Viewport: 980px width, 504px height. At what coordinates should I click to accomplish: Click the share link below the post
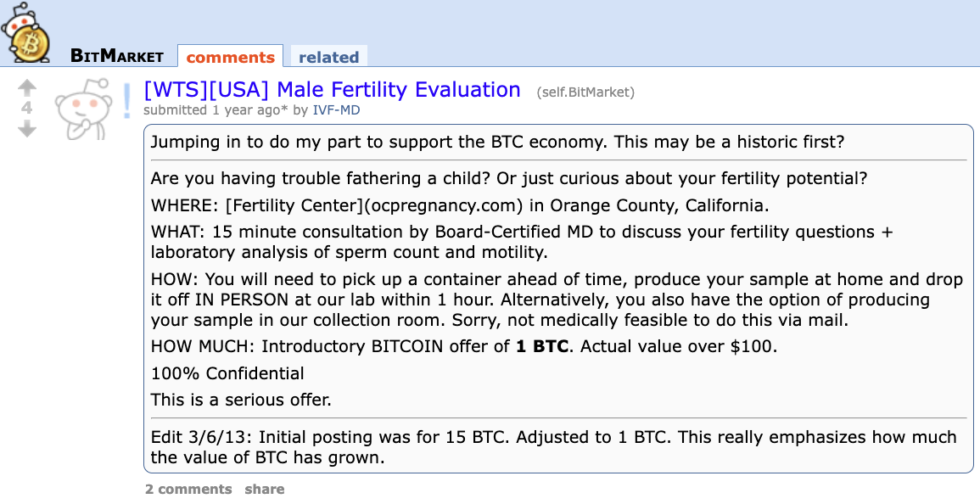[x=265, y=489]
